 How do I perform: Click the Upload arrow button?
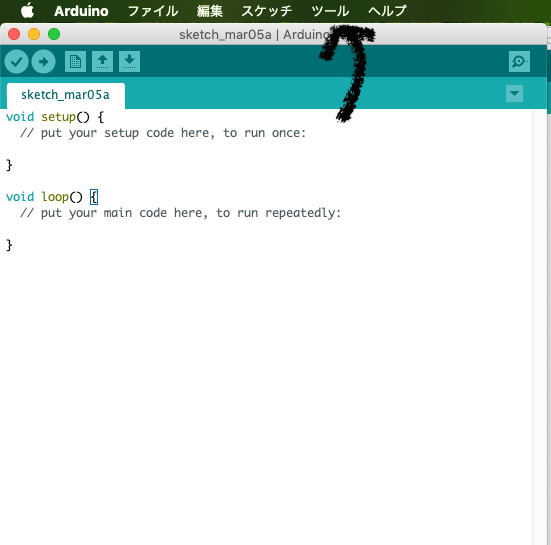[44, 61]
